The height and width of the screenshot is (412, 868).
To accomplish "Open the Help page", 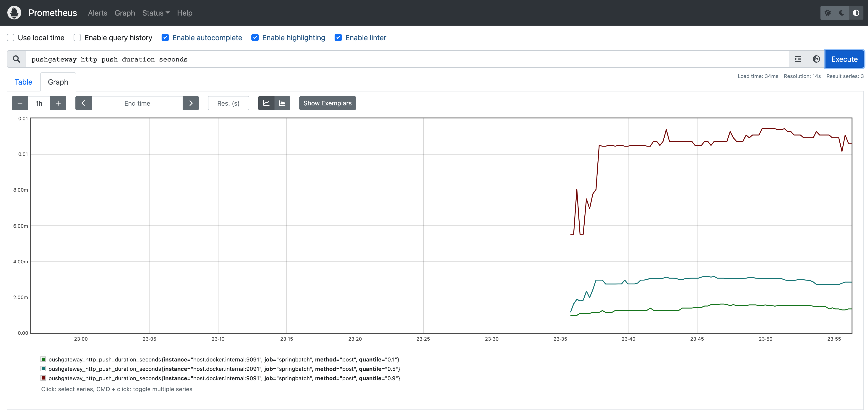I will (185, 13).
